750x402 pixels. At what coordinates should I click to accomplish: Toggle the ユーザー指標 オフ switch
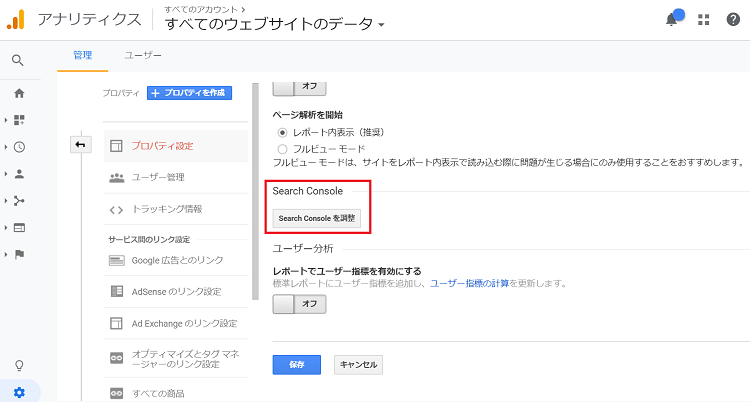tap(299, 304)
